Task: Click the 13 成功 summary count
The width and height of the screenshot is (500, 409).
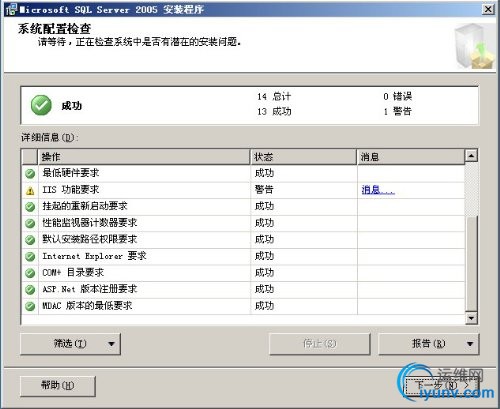Action: (x=274, y=111)
